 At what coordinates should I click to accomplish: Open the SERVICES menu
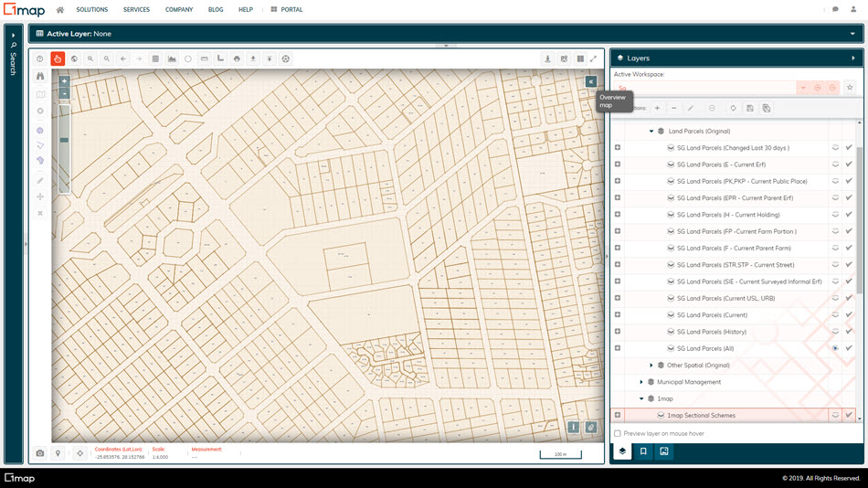click(x=136, y=9)
